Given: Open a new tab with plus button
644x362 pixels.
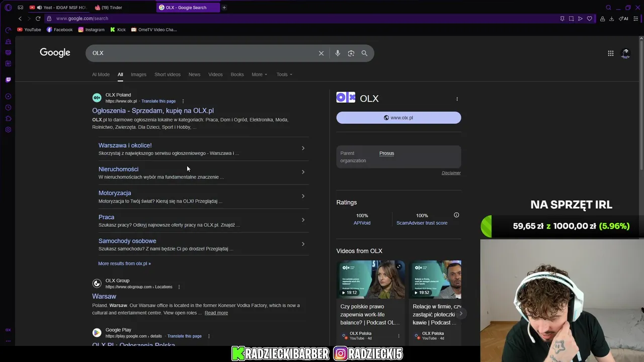Looking at the screenshot, I should pos(224,8).
